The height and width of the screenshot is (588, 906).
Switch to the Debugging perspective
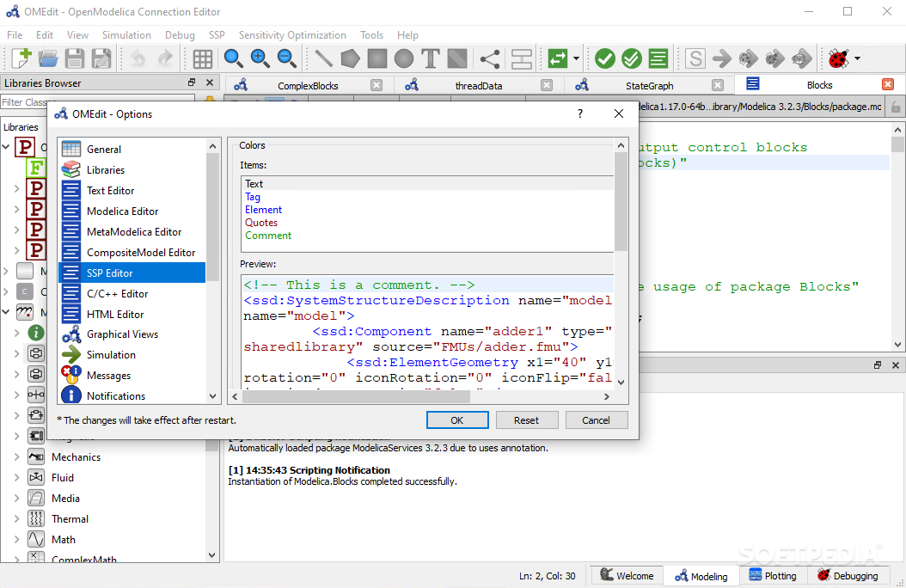[848, 576]
